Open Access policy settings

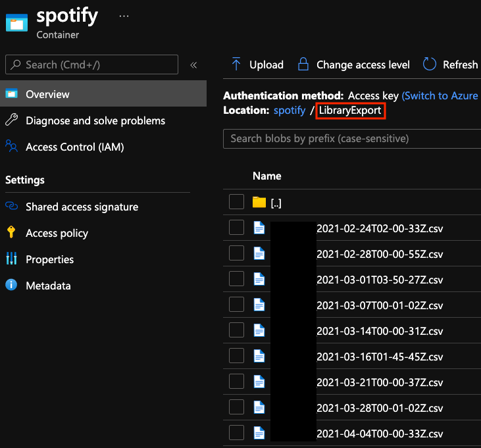(57, 234)
